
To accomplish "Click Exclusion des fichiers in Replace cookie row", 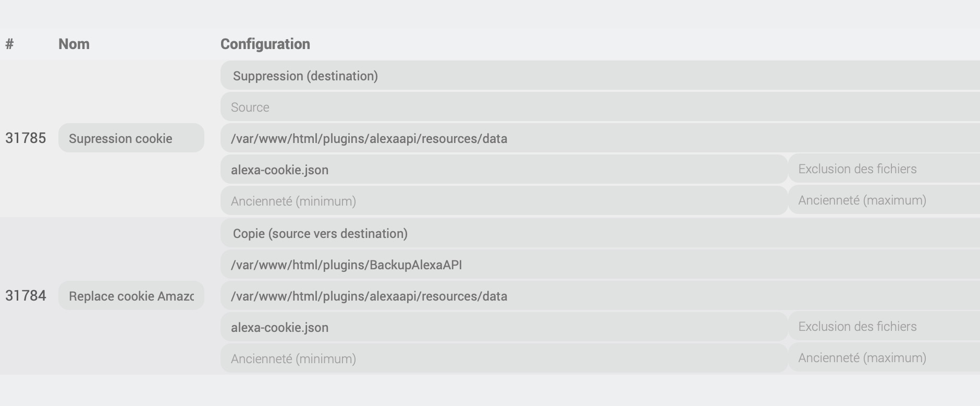I will tap(884, 327).
